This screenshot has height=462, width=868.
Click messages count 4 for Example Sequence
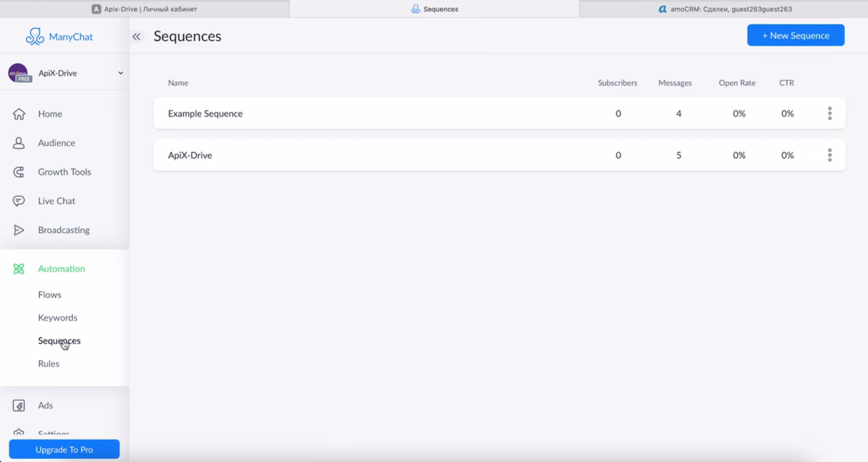[x=679, y=113]
